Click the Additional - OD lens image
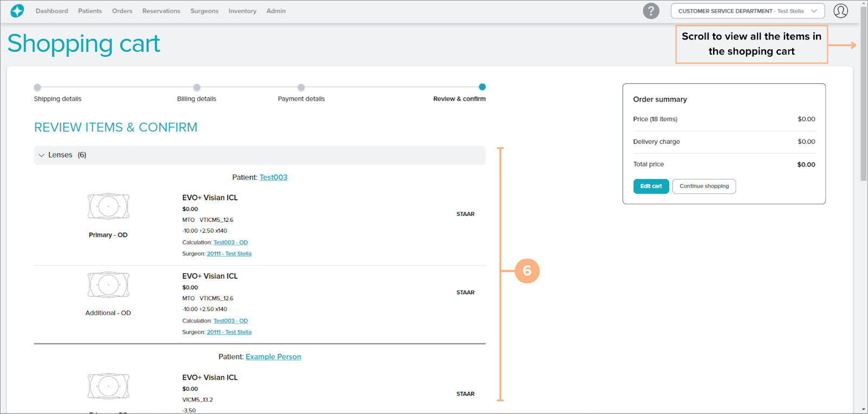This screenshot has height=414, width=868. pos(108,285)
